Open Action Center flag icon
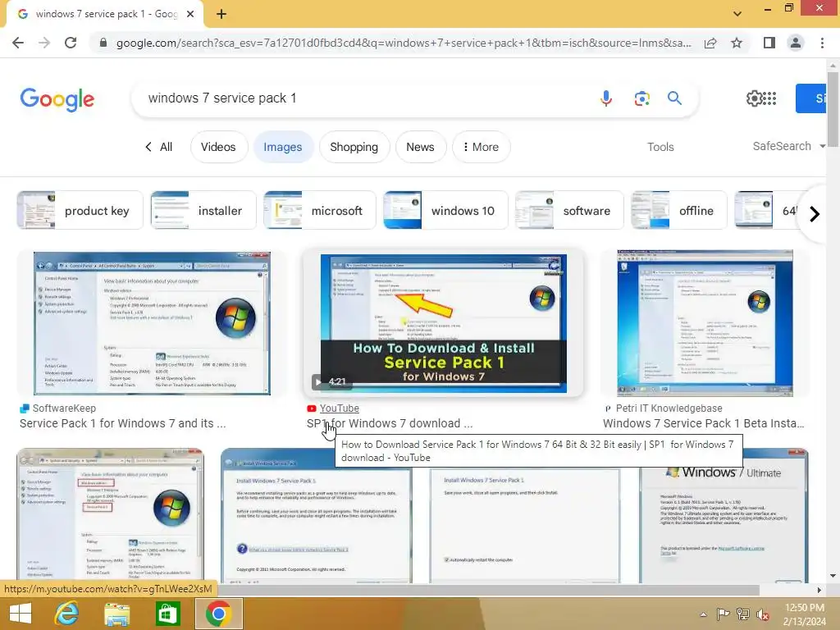This screenshot has width=840, height=630. [x=723, y=614]
